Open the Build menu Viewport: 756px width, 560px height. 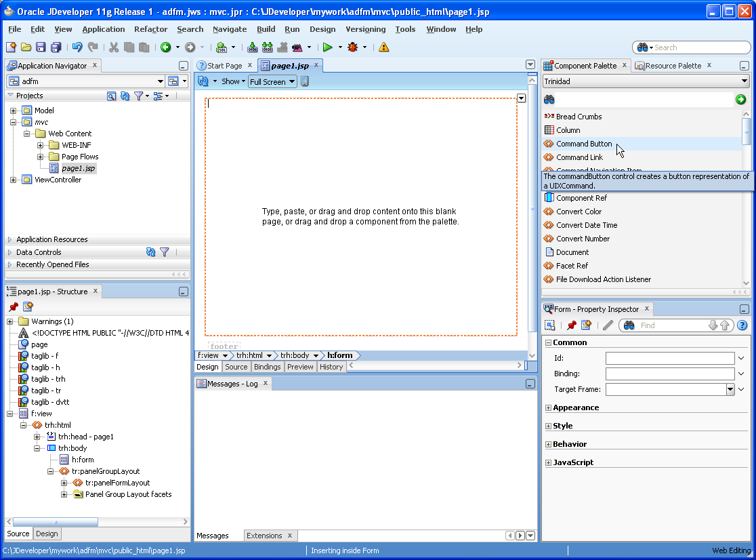coord(266,29)
